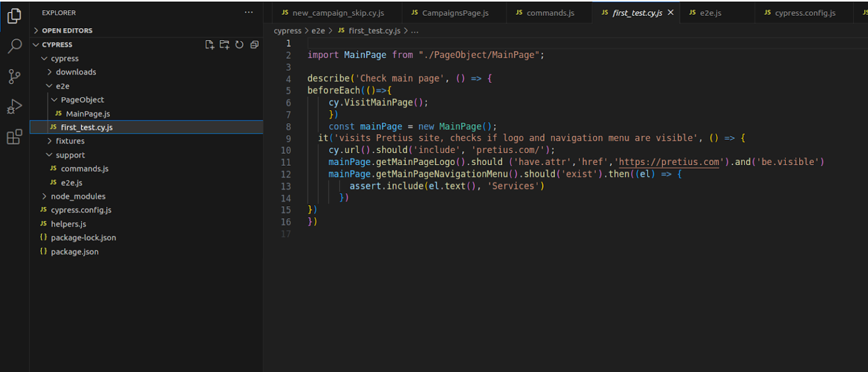Open the Source Control view
This screenshot has width=868, height=372.
tap(14, 76)
